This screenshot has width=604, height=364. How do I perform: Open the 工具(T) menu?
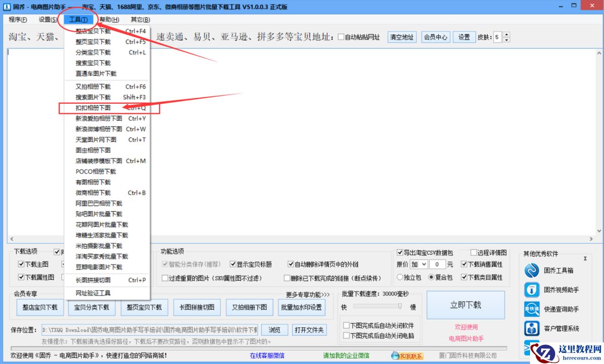[78, 20]
